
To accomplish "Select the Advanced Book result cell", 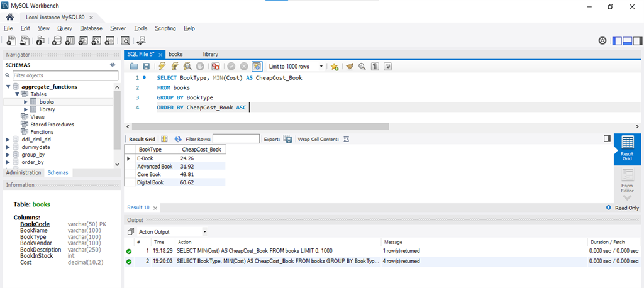I will point(155,167).
